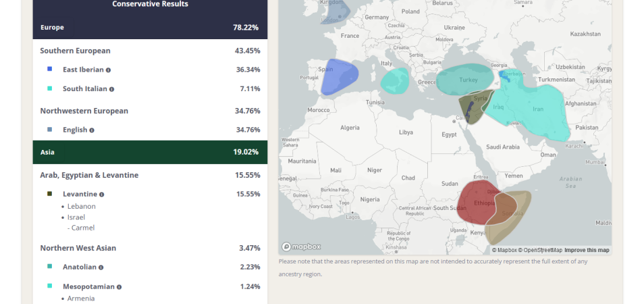Select the Northwestern European row

click(150, 111)
